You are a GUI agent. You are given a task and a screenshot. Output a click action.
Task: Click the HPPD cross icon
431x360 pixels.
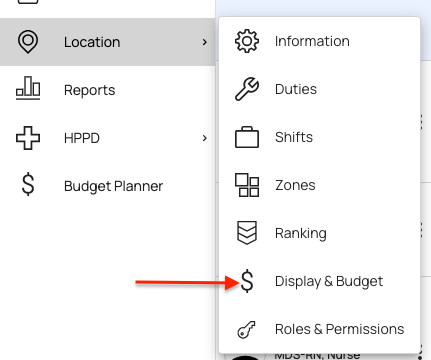pos(28,138)
